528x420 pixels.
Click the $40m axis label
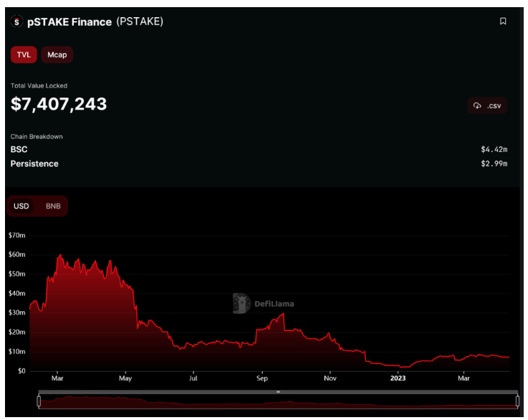tap(17, 293)
